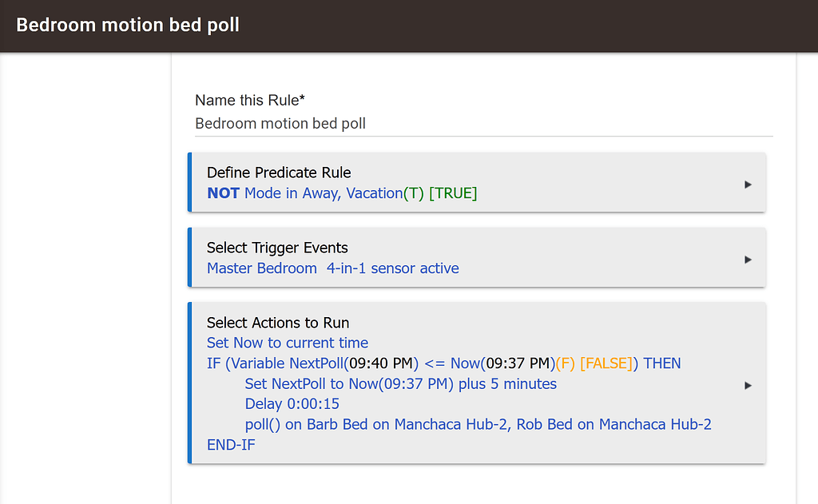Expand the Select Actions to Run arrow
The image size is (818, 504).
[748, 385]
